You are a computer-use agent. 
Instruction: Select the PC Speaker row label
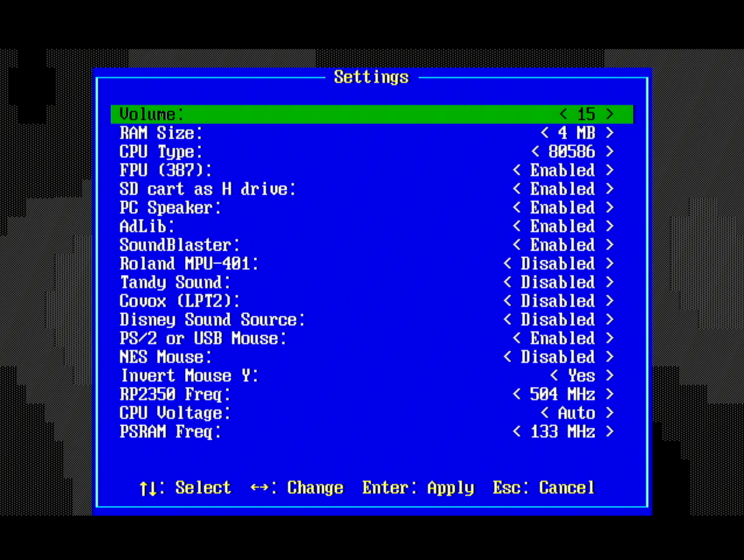coord(170,208)
